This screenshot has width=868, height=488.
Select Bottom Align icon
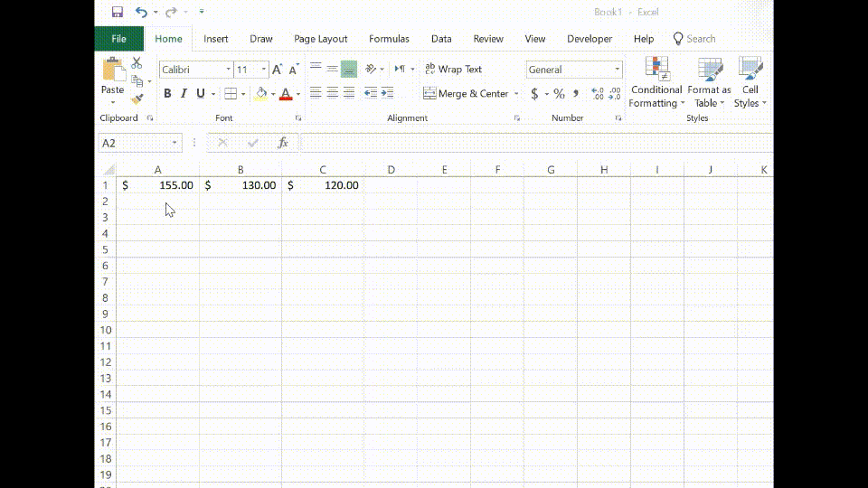(x=349, y=70)
